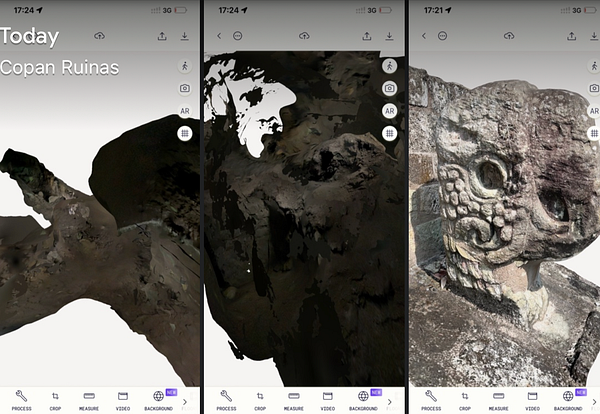Select Crop tool in right screen
The image size is (600, 414).
(465, 401)
